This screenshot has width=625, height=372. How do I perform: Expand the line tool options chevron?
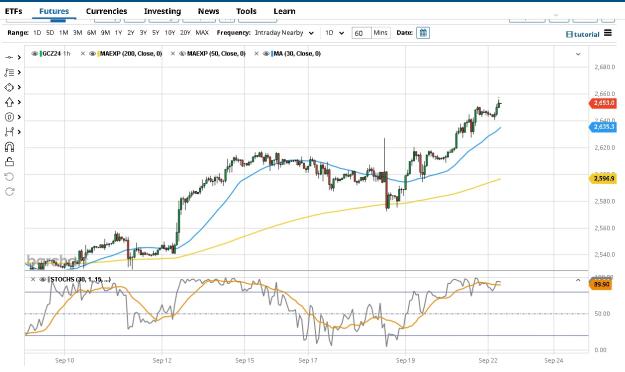19,57
